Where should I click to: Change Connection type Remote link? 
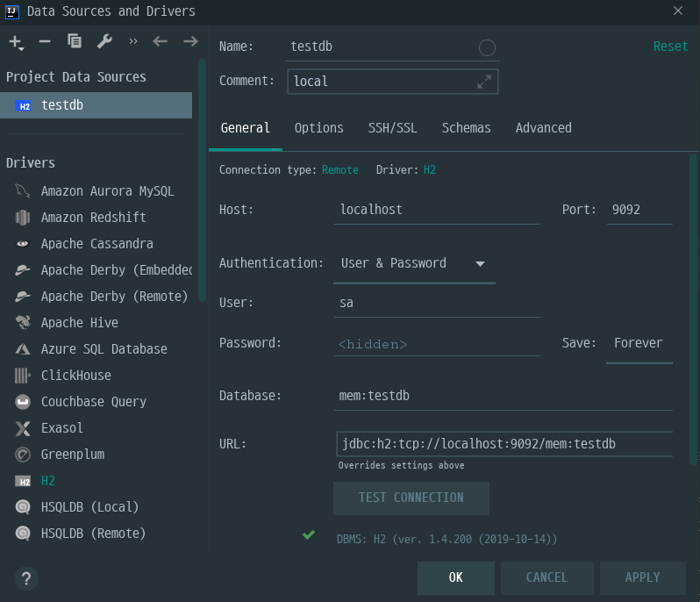click(340, 170)
